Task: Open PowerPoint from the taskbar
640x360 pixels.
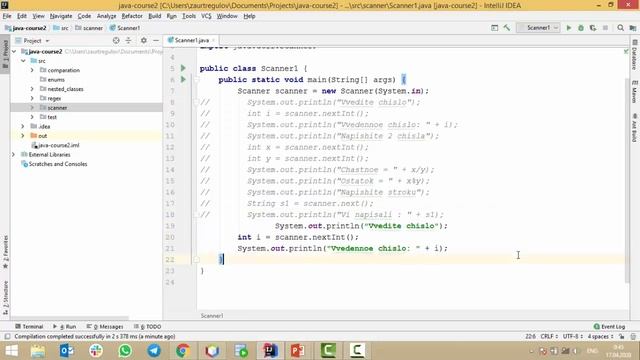Action: click(298, 351)
